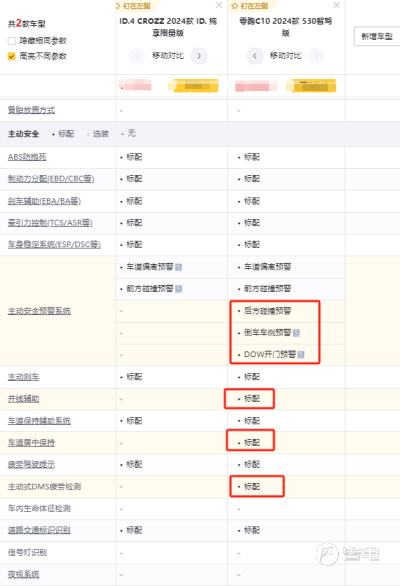
Task: Move ID.4 CROZZ right with the arrow button
Action: tap(199, 56)
